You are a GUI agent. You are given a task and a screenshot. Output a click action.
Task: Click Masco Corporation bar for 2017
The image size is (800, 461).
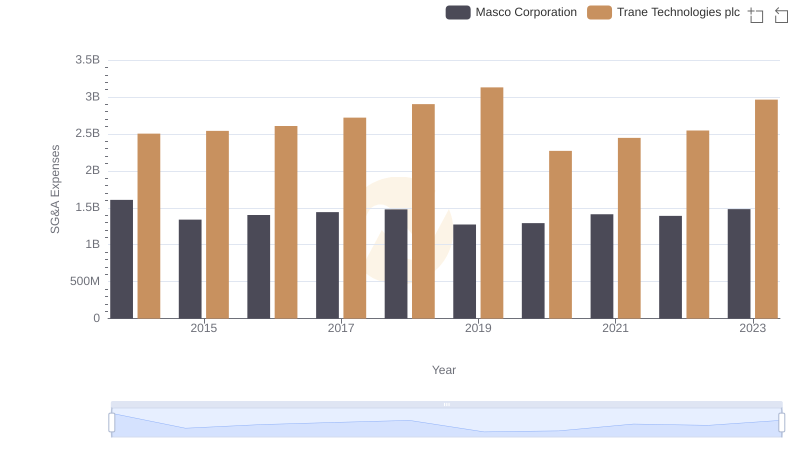[x=327, y=265]
